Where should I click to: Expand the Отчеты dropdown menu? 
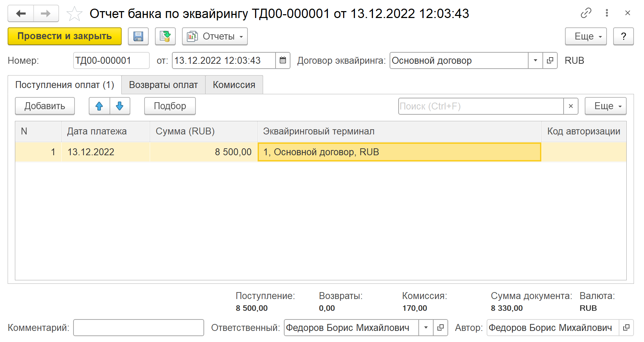pos(215,36)
